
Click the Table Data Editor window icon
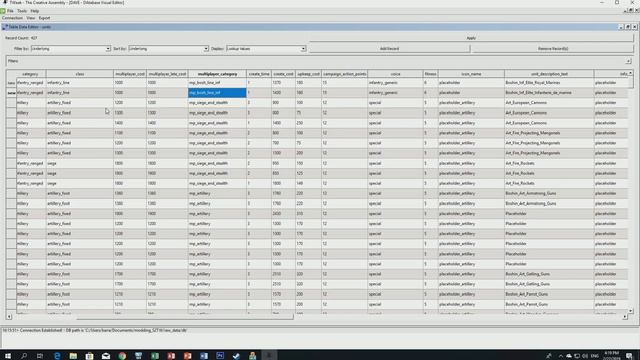click(x=5, y=27)
